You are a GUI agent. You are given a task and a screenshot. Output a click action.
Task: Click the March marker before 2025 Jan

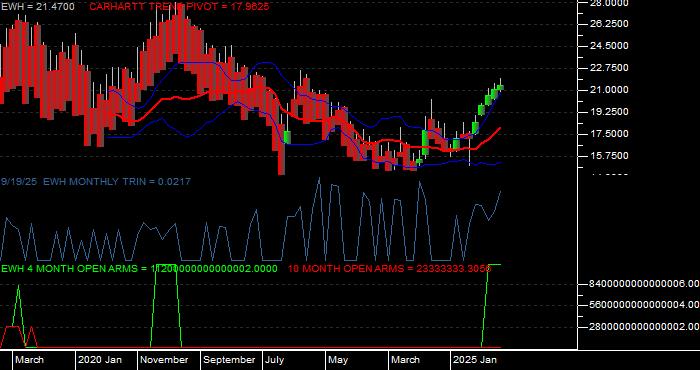click(x=405, y=360)
